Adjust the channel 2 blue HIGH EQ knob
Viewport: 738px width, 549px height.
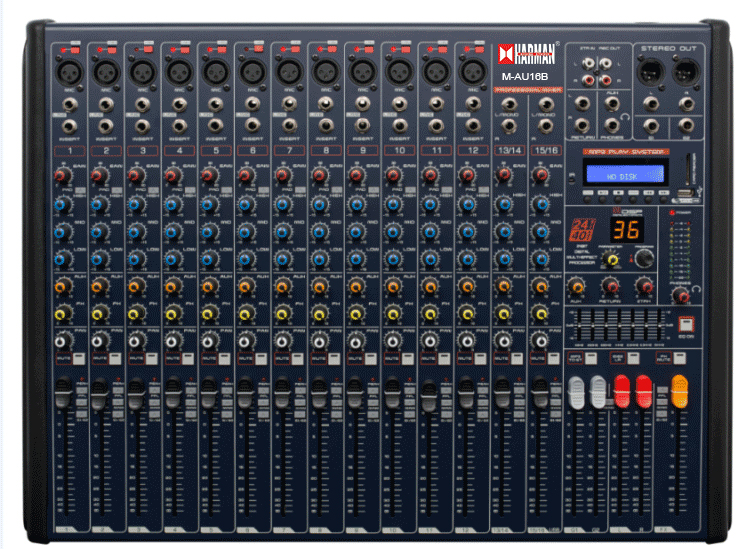[x=98, y=204]
